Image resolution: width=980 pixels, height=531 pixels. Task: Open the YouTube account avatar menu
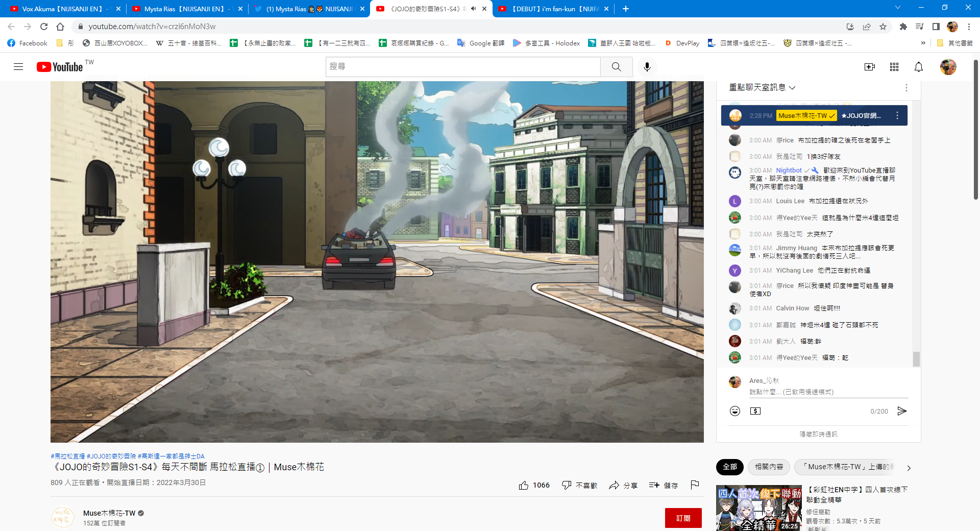(x=948, y=67)
